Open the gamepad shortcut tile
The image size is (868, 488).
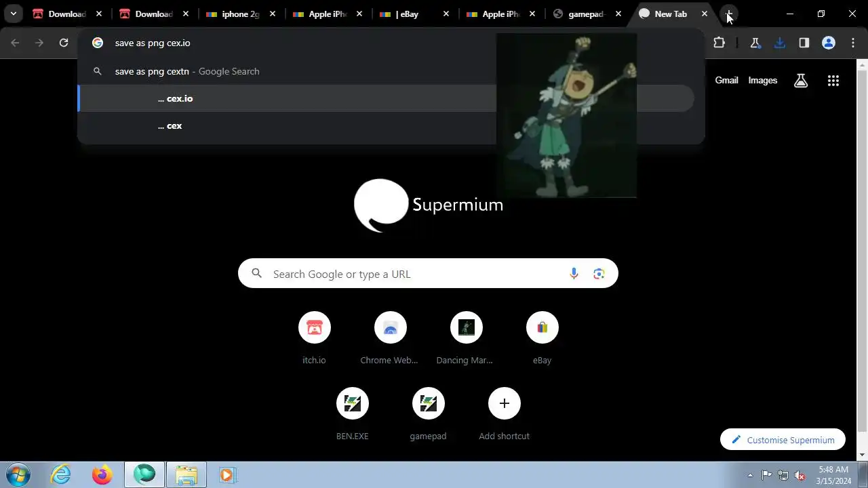pyautogui.click(x=428, y=413)
